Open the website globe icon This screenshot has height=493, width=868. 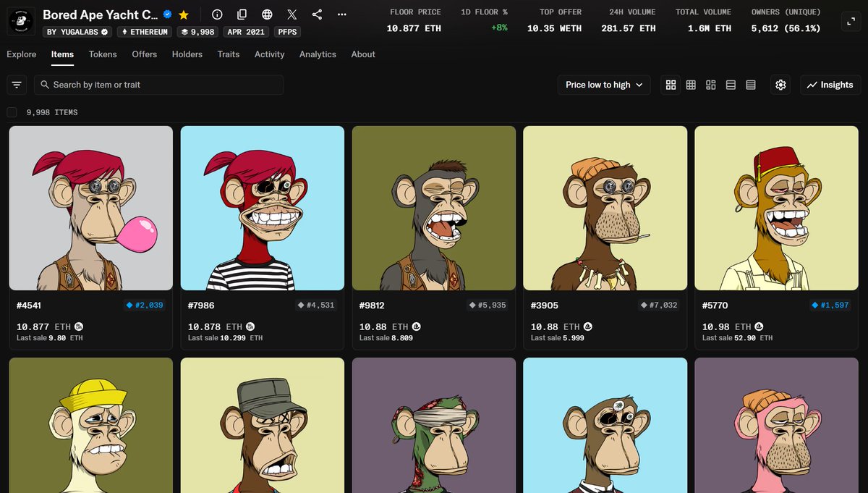pos(267,14)
